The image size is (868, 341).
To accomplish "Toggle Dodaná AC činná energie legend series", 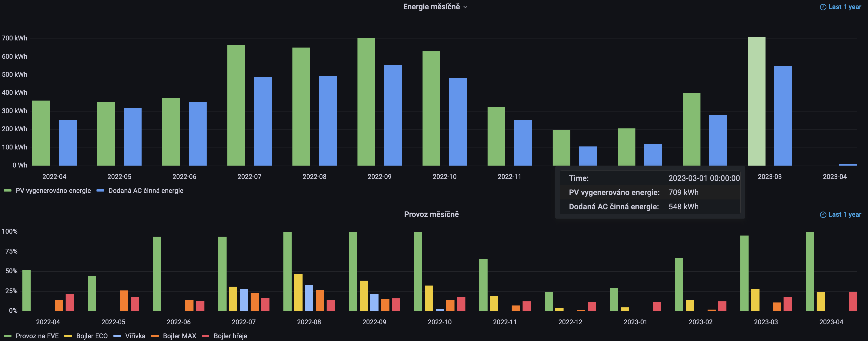I will click(x=146, y=191).
